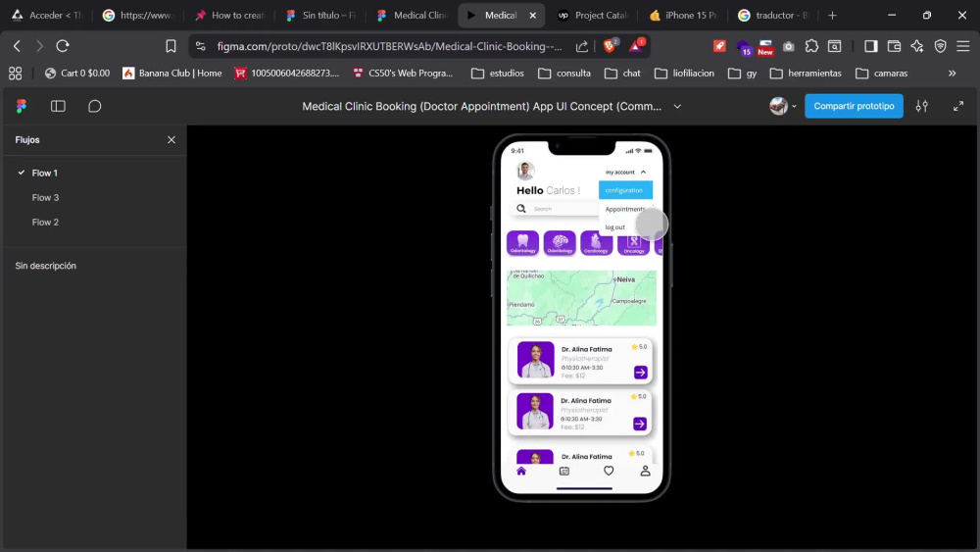Screen dimensions: 980x552
Task: Tap profile person icon in bottom nav
Action: click(x=645, y=471)
